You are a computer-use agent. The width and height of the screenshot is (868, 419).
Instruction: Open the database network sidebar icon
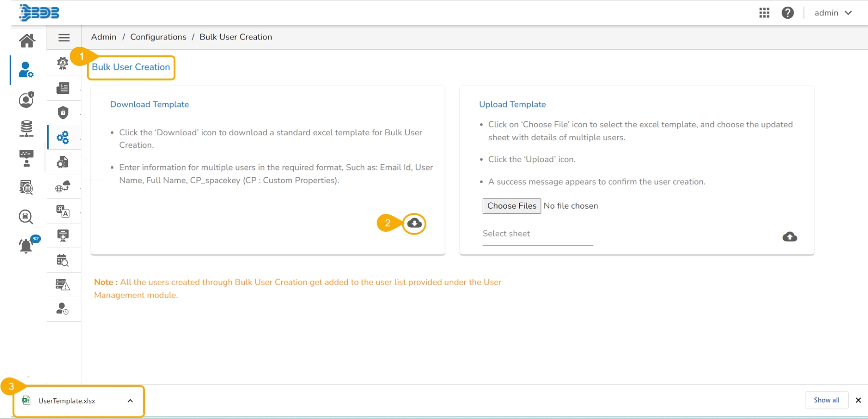(x=26, y=129)
